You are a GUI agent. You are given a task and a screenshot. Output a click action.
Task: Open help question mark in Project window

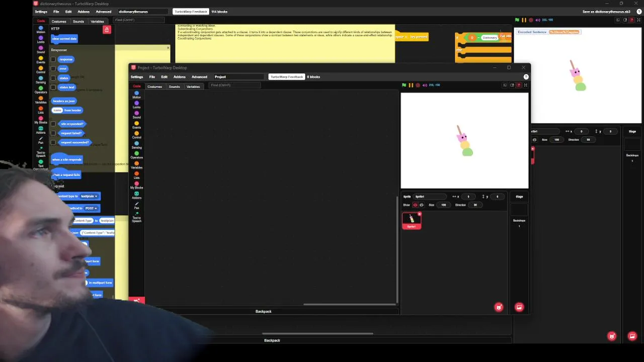click(526, 77)
